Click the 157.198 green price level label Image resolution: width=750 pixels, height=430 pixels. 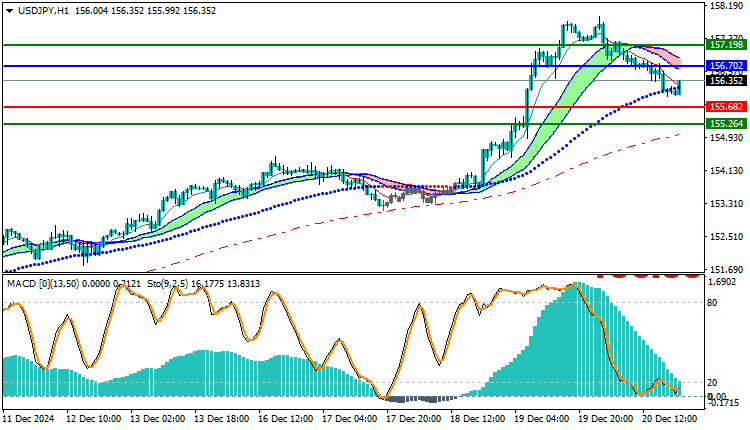726,44
